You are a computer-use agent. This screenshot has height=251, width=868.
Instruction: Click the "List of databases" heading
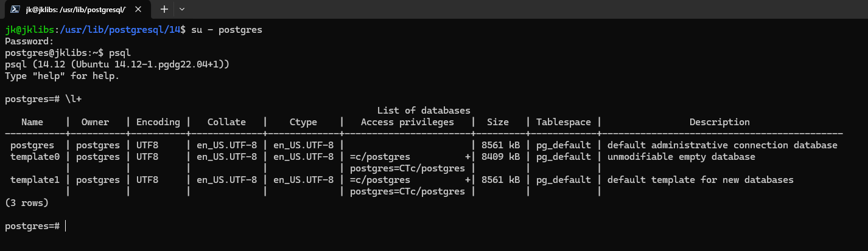424,111
